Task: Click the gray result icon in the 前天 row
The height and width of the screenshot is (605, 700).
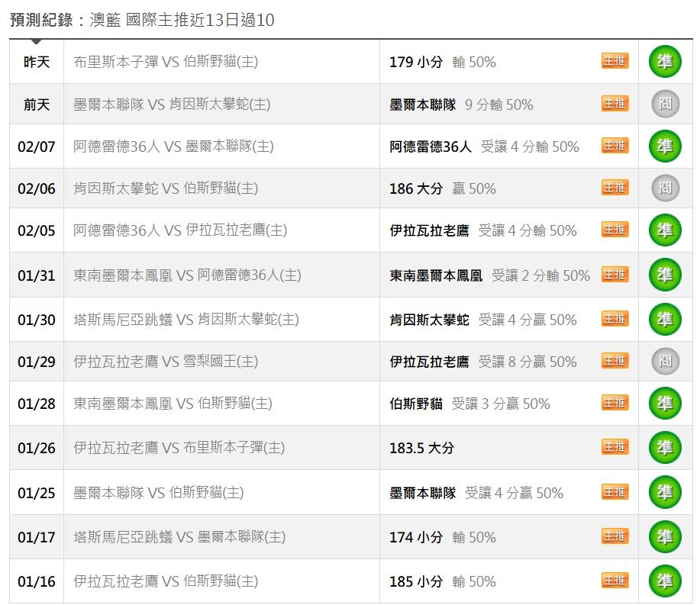Action: point(665,104)
